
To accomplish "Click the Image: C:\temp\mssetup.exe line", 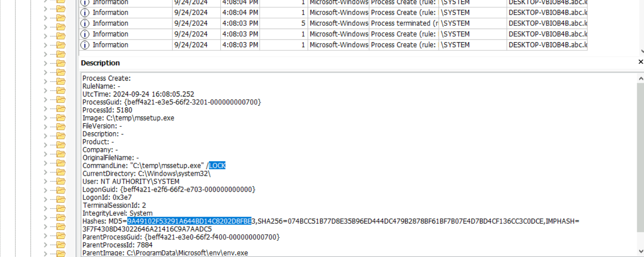I will tap(128, 118).
